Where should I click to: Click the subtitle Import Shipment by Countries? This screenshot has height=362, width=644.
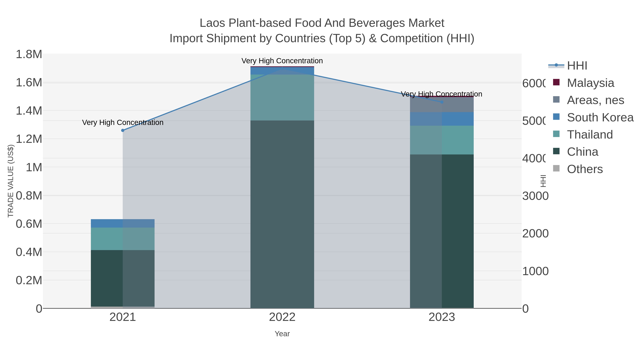coord(322,38)
